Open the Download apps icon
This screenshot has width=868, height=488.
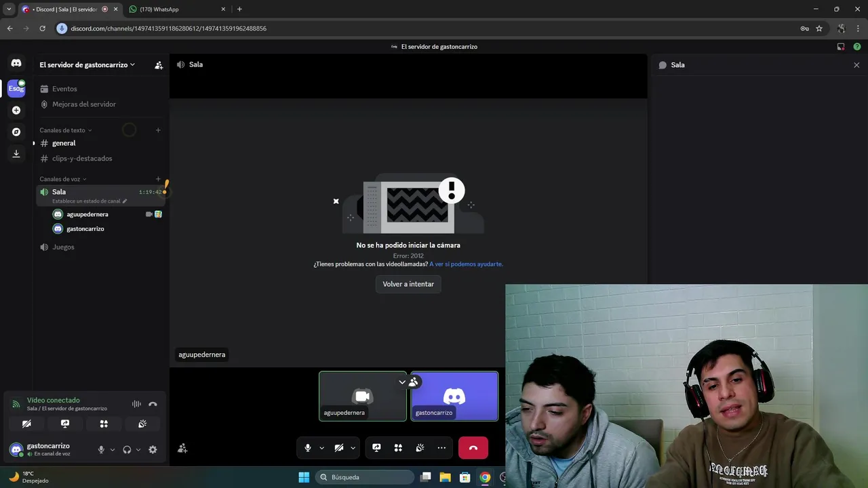16,153
